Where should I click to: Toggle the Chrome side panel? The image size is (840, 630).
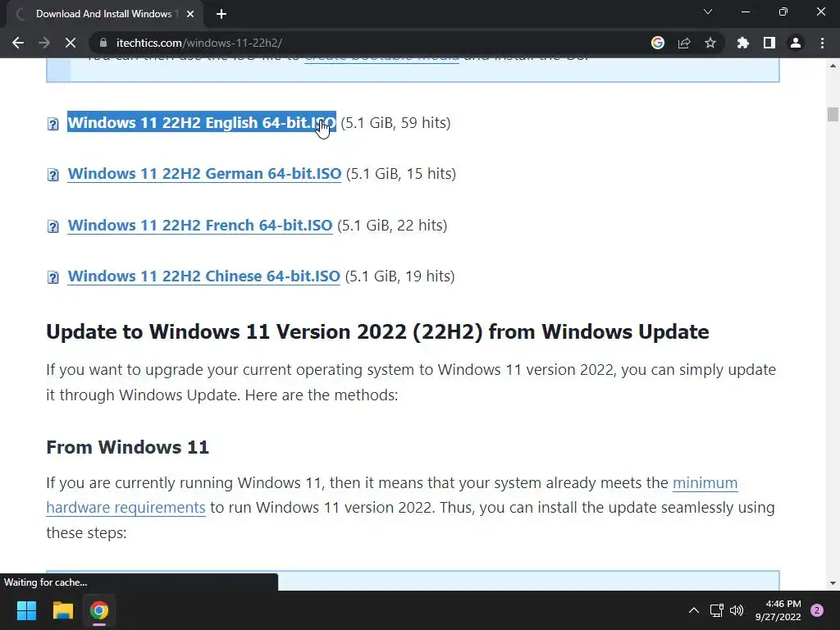(x=769, y=43)
